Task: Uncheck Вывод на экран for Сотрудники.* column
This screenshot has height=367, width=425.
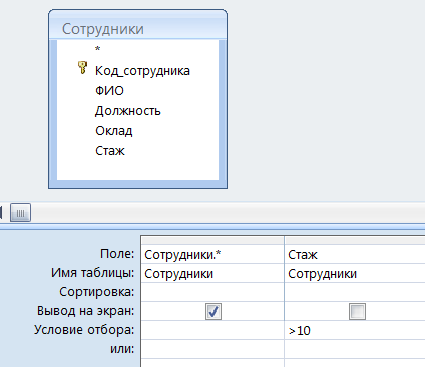Action: click(213, 312)
